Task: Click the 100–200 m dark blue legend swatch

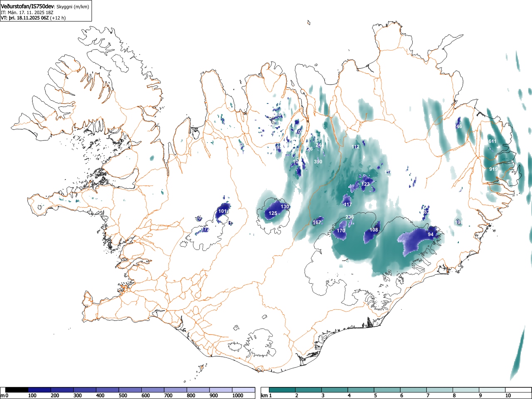Action: click(39, 390)
